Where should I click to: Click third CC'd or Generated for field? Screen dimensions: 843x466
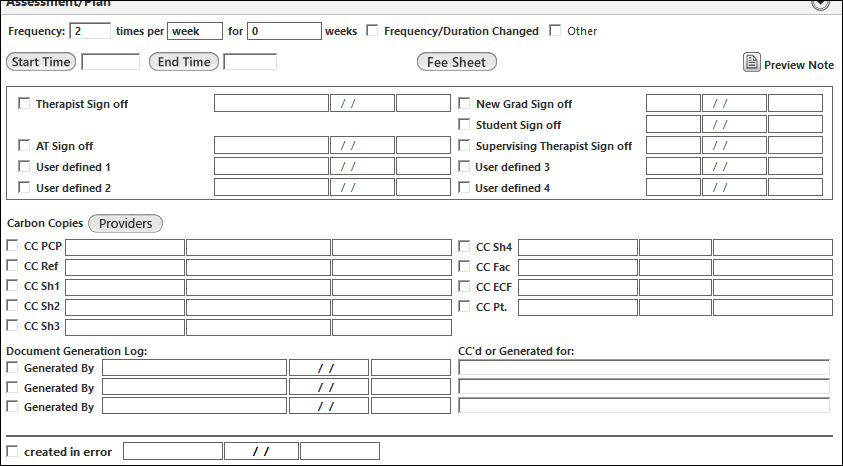tap(644, 405)
